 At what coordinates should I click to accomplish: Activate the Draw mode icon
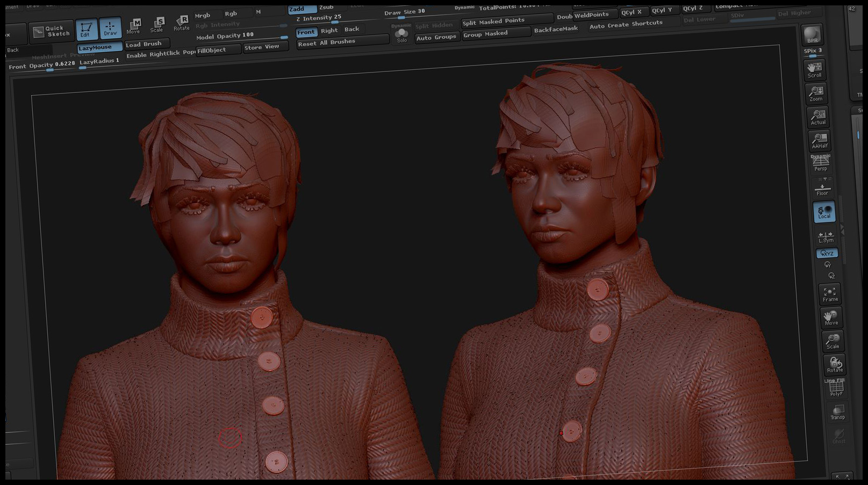pyautogui.click(x=110, y=28)
